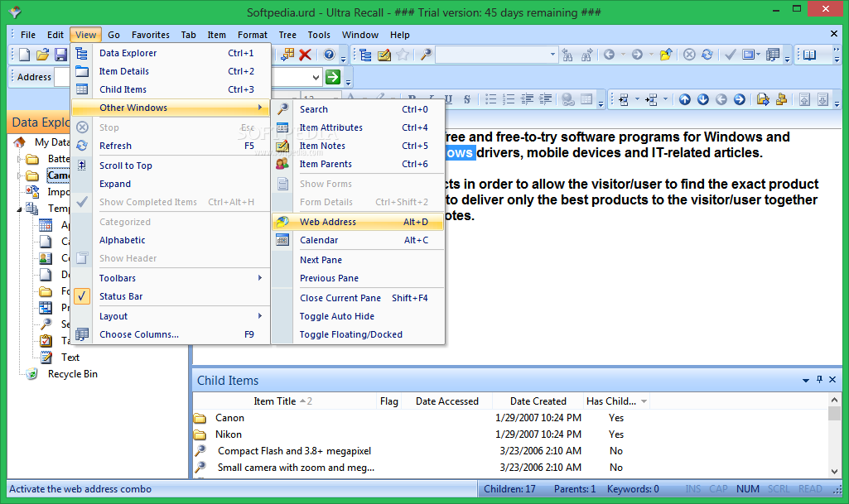Click the Child Items vertical scrollbar
Image resolution: width=849 pixels, height=504 pixels.
tap(834, 435)
